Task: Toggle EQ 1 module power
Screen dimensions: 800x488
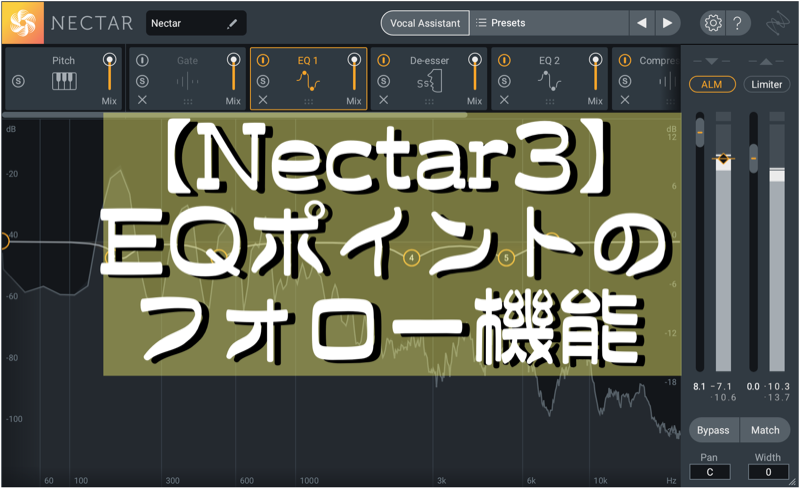Action: [x=263, y=60]
